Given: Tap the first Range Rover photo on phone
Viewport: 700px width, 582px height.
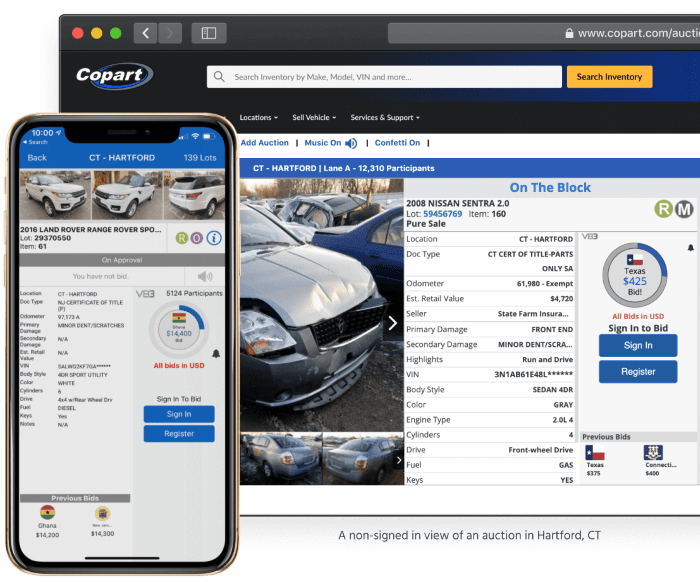Looking at the screenshot, I should click(x=55, y=195).
